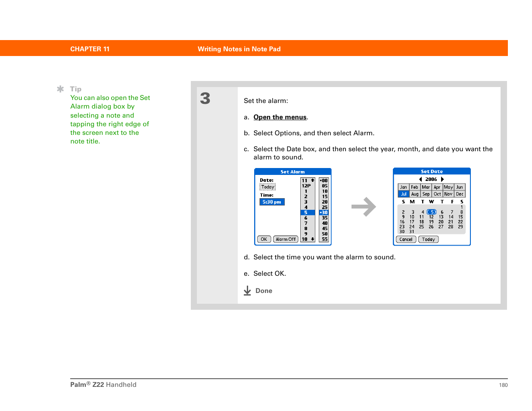
Task: Select Nov month in Set Date
Action: coord(448,194)
